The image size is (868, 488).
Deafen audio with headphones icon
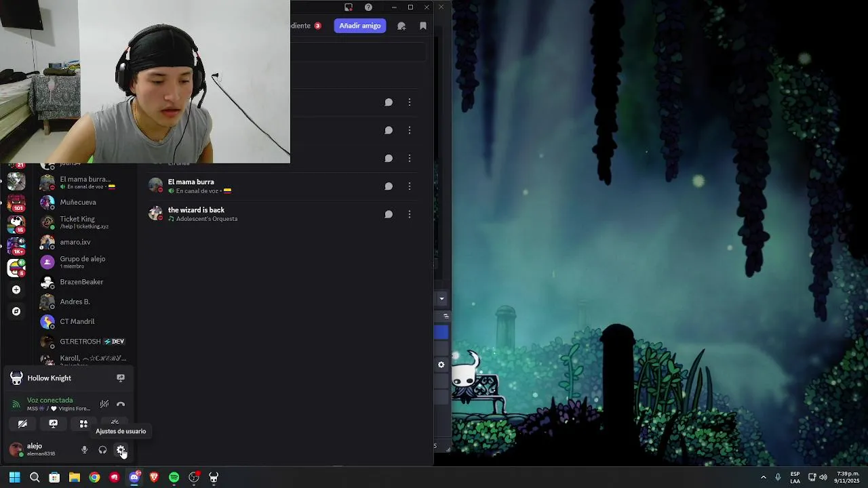tap(102, 450)
